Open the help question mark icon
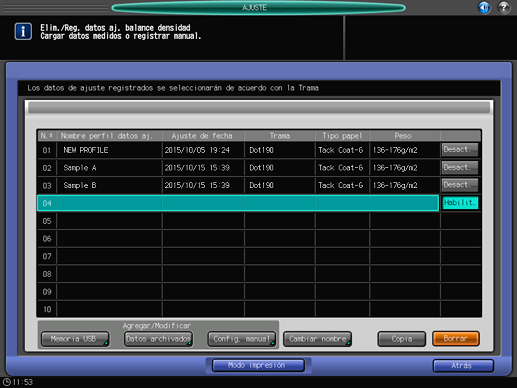This screenshot has height=388, width=517. tap(504, 7)
